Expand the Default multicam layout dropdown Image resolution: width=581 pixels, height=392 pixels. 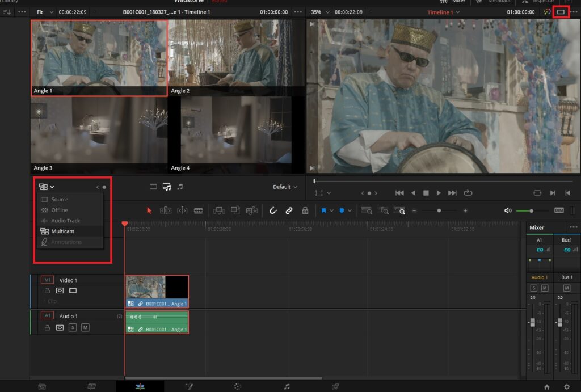point(285,187)
